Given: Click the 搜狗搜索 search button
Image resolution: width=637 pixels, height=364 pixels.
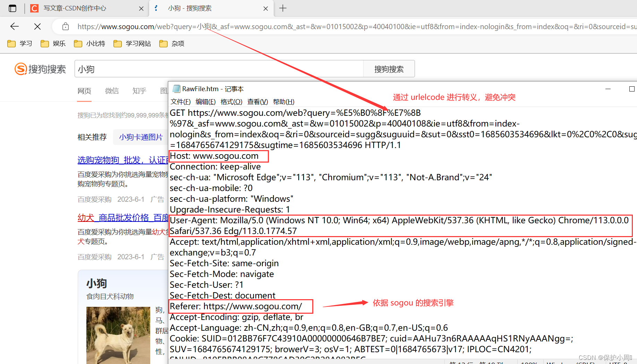Looking at the screenshot, I should (389, 69).
